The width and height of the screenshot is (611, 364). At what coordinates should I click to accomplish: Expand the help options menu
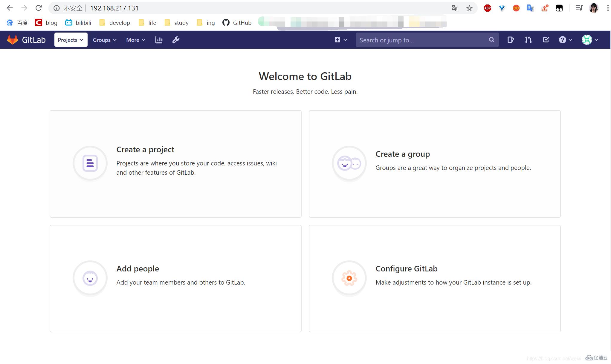pos(566,40)
